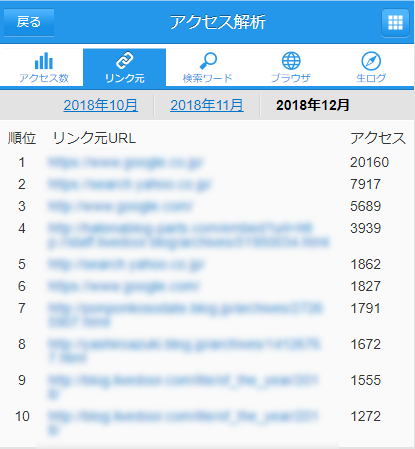Click the アクセス解析 page title

pos(218,22)
